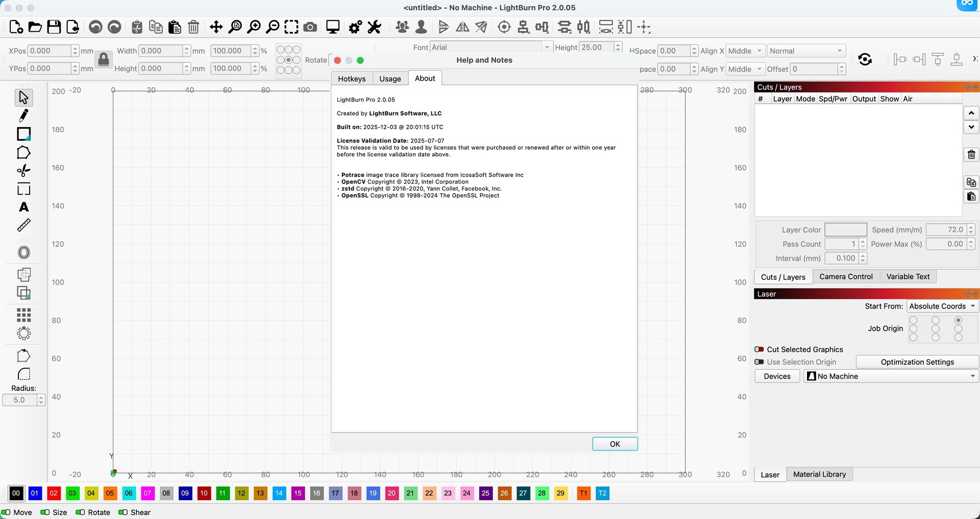Toggle Cut Selected Graphics switch
Viewport: 980px width, 519px height.
tap(759, 349)
